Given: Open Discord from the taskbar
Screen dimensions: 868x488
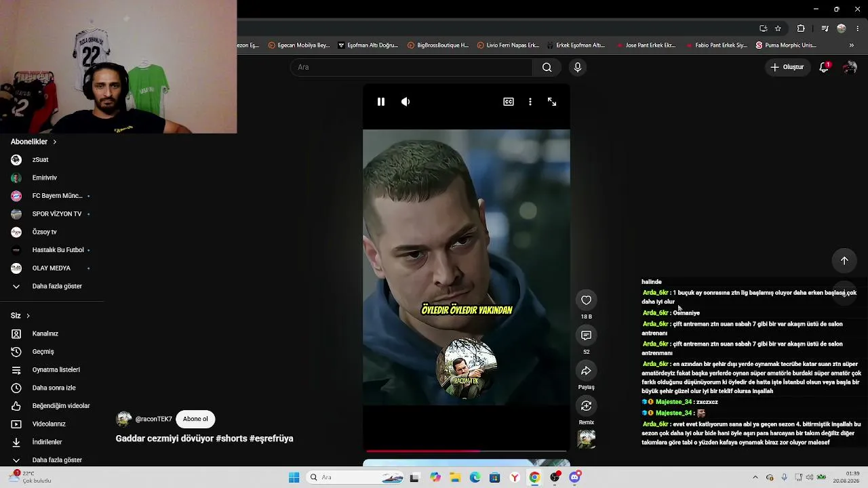Looking at the screenshot, I should 575,477.
